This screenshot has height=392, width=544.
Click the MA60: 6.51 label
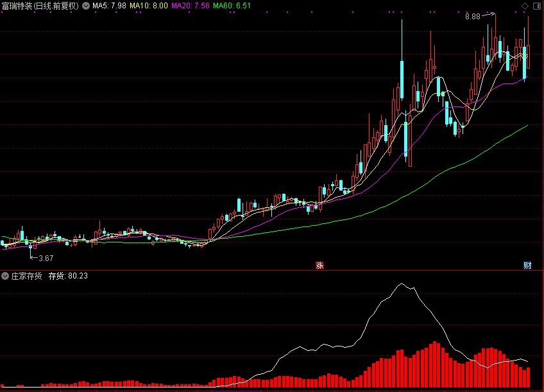(232, 6)
